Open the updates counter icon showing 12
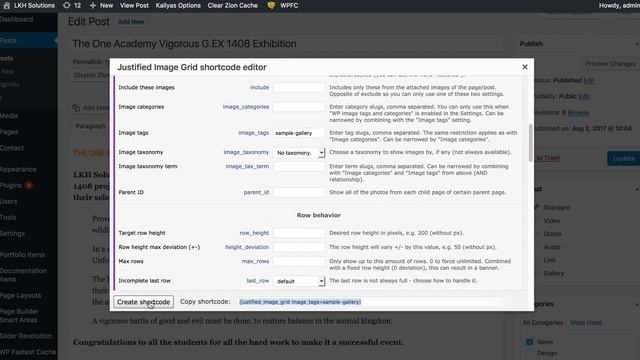 [x=67, y=5]
